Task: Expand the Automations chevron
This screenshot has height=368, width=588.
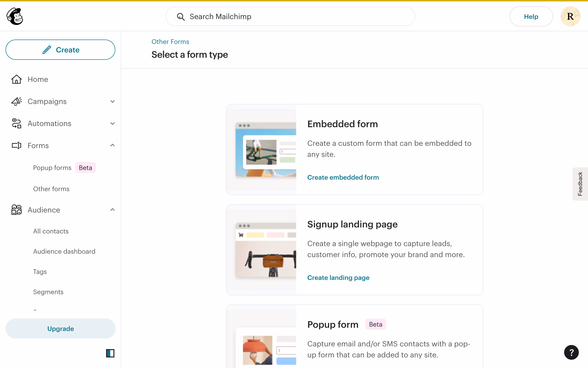Action: tap(113, 124)
